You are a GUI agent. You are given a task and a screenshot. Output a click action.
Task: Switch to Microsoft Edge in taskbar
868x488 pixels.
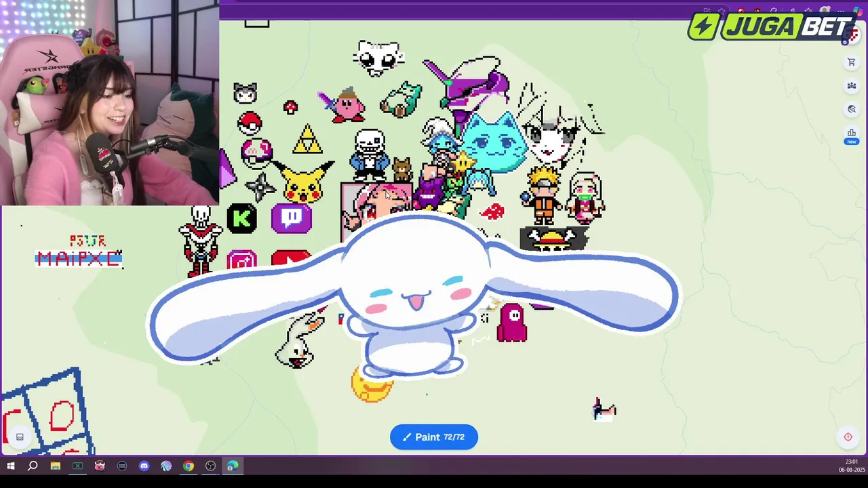[233, 466]
